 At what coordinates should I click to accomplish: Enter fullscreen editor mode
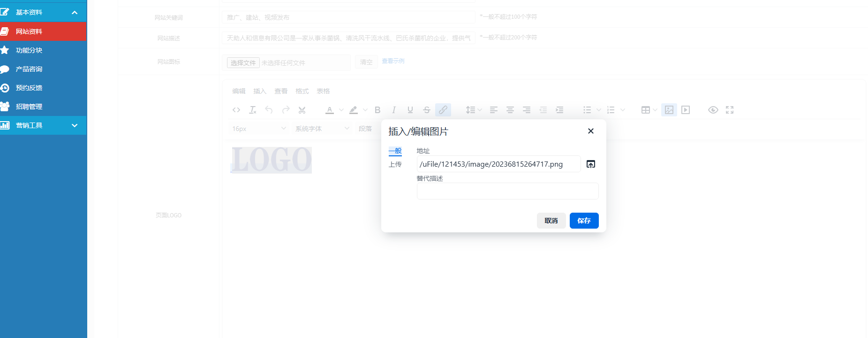[729, 110]
